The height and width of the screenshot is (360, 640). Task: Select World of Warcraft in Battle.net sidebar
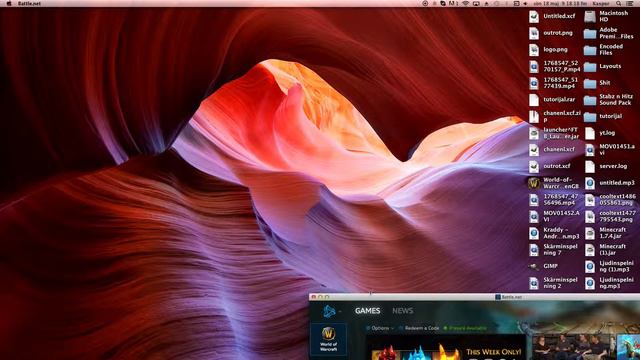[329, 339]
